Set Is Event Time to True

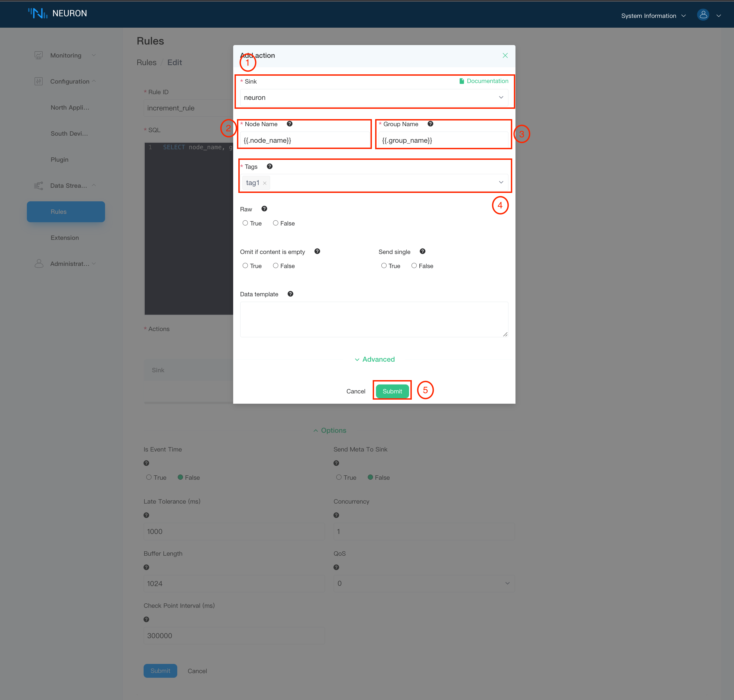click(149, 477)
